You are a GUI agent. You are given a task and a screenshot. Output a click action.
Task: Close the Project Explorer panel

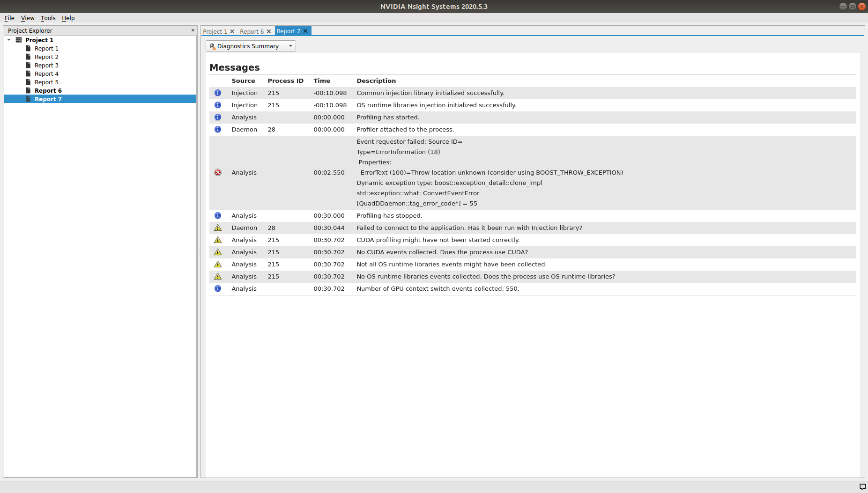point(193,30)
